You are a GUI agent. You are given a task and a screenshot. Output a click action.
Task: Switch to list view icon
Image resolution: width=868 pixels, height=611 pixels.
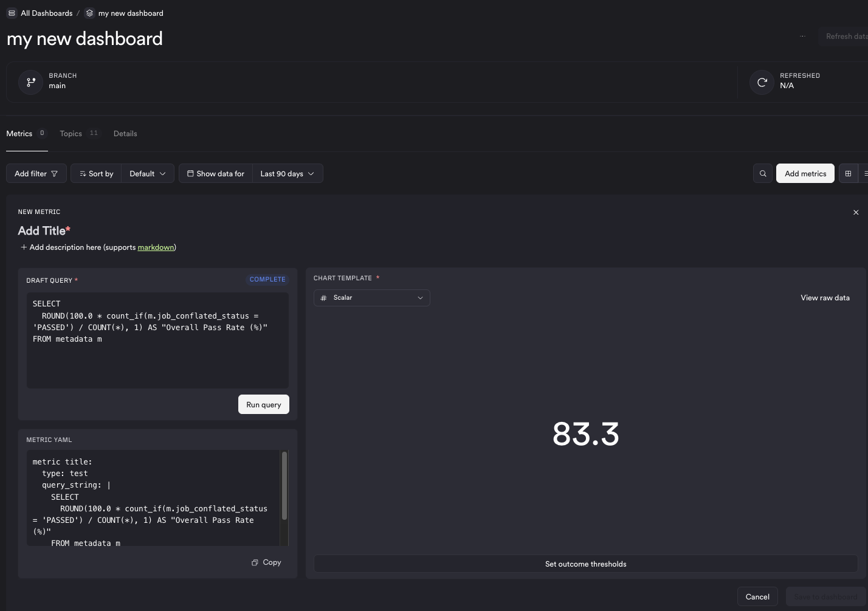[x=865, y=173]
